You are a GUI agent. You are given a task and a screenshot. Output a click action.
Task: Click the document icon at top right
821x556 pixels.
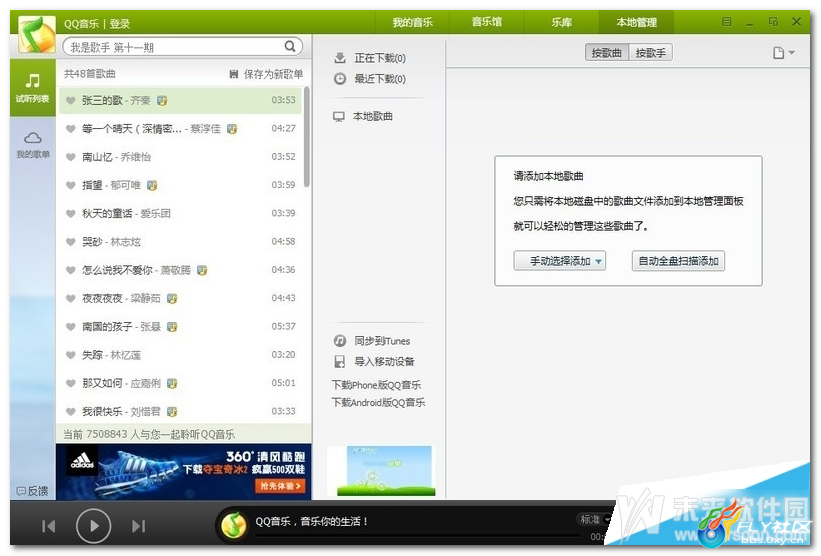pos(779,52)
